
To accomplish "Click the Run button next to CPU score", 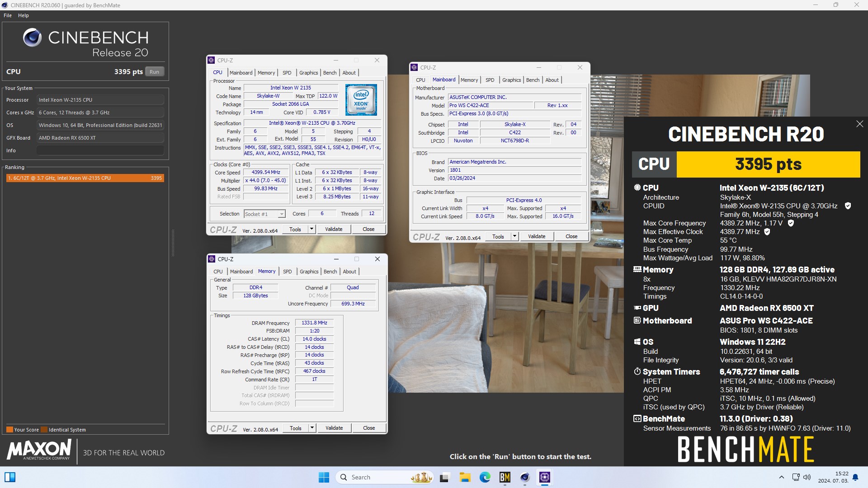I will 154,71.
